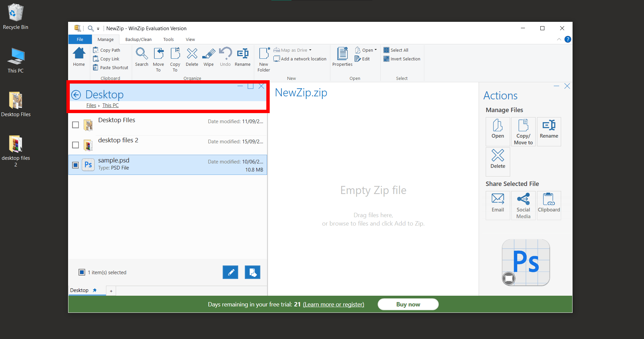Copy selected file to Clipboard
The width and height of the screenshot is (644, 339).
click(549, 205)
